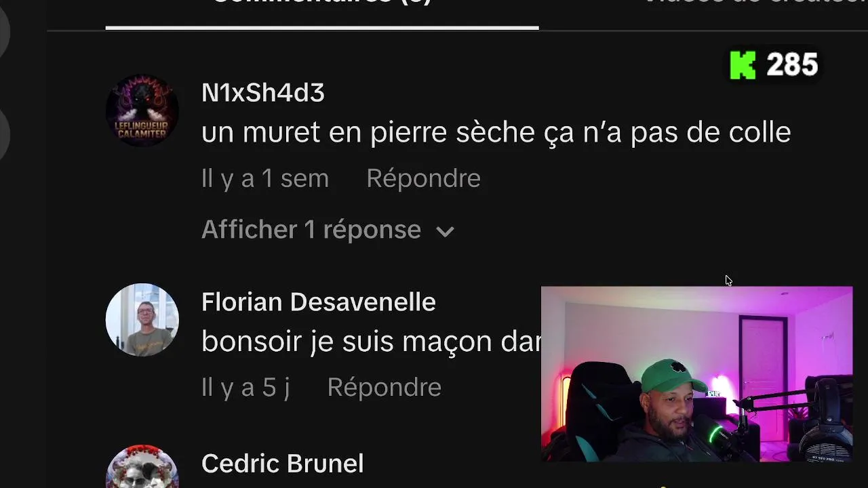This screenshot has height=488, width=868.
Task: Select the 'Il y a 1 sem' timestamp
Action: pyautogui.click(x=265, y=178)
